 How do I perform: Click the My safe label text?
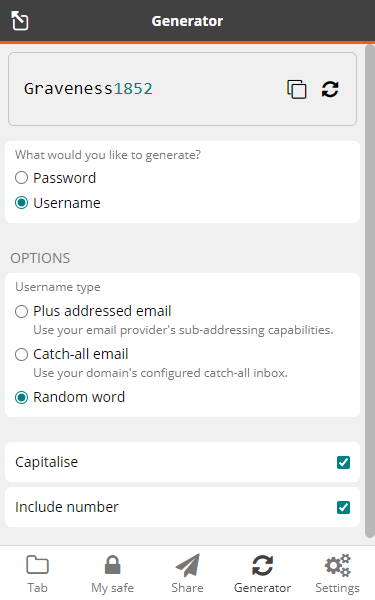112,588
